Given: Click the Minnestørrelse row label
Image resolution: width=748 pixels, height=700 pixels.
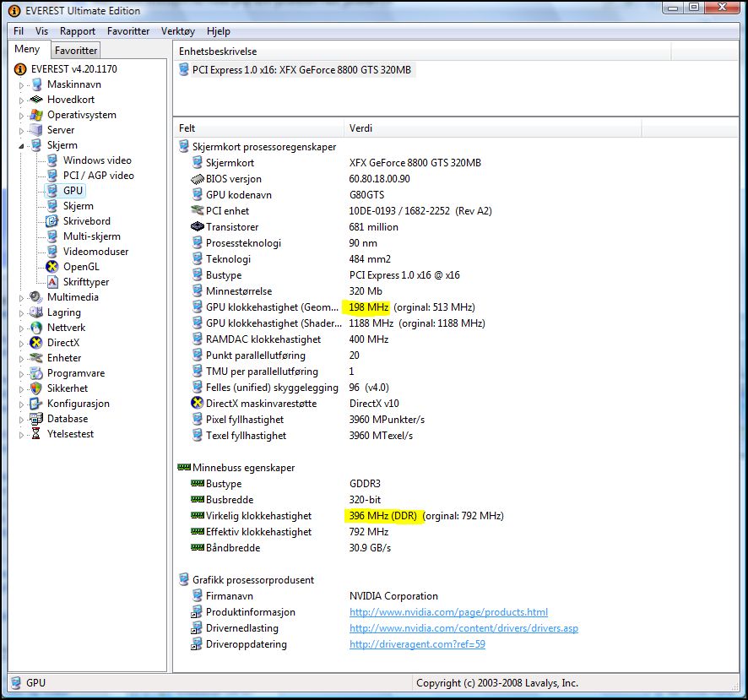Looking at the screenshot, I should tap(239, 291).
